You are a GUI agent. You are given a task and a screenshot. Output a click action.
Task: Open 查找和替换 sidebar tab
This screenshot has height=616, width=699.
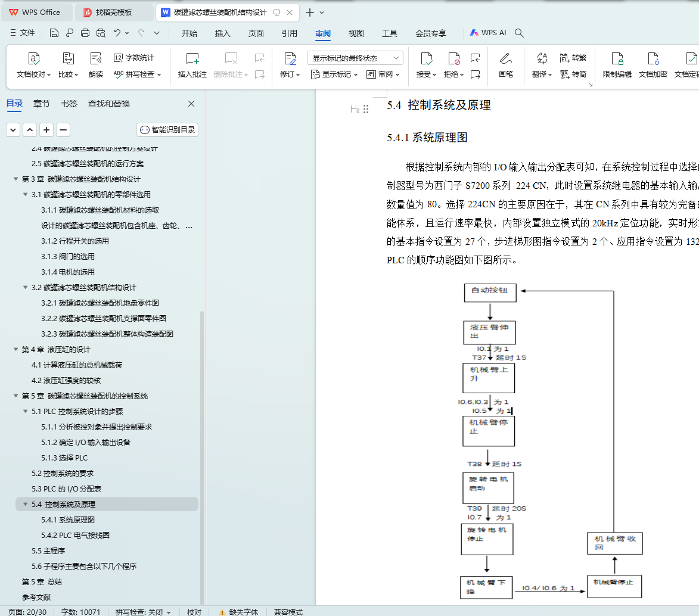pyautogui.click(x=109, y=104)
